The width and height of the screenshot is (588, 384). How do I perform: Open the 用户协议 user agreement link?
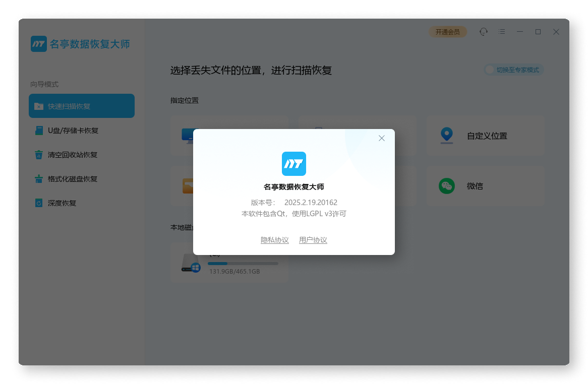(313, 240)
